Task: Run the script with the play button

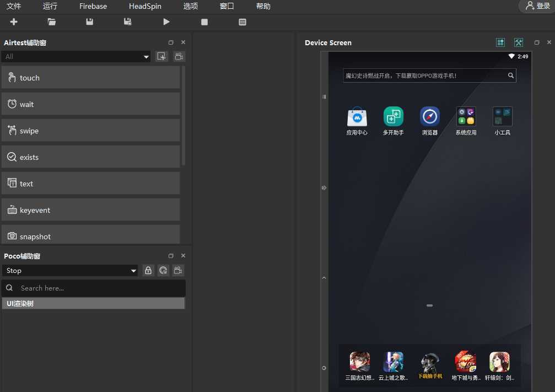Action: (x=166, y=22)
